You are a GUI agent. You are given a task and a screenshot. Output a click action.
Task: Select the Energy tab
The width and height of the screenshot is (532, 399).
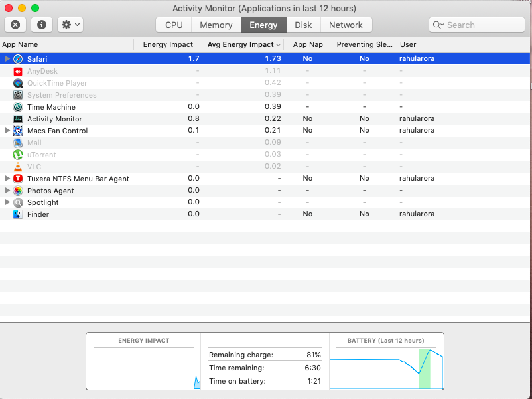pos(263,25)
